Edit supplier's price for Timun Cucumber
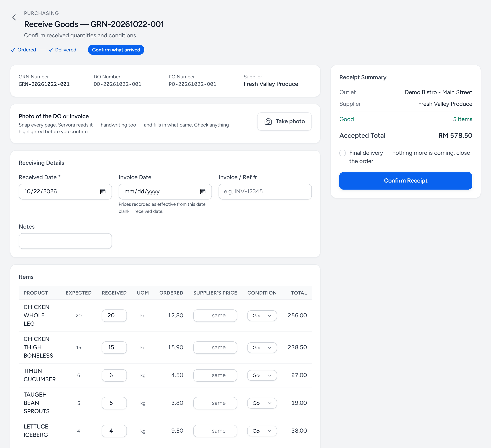Screen dimensions: 491x448 (215, 375)
